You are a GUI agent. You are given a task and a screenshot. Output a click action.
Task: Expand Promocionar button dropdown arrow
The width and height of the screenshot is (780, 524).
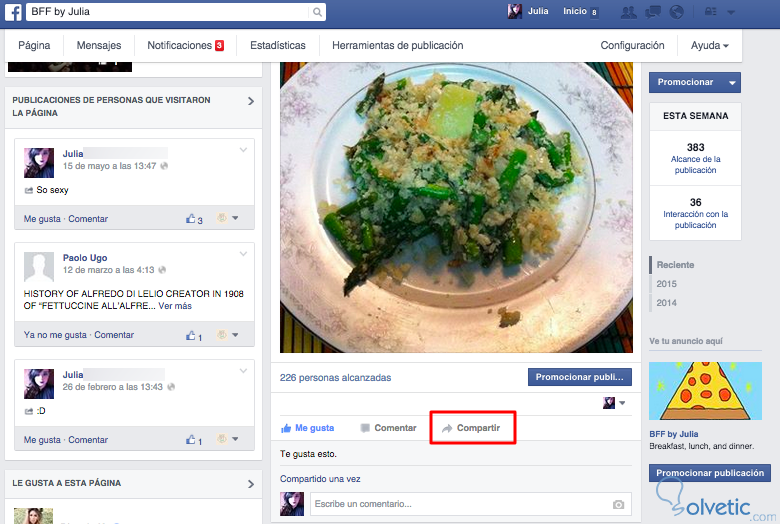pyautogui.click(x=732, y=83)
